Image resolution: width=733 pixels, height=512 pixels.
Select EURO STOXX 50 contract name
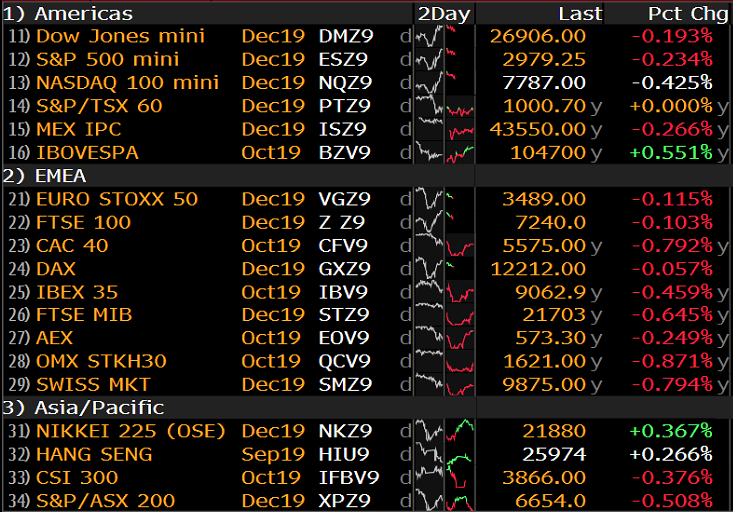(x=117, y=199)
